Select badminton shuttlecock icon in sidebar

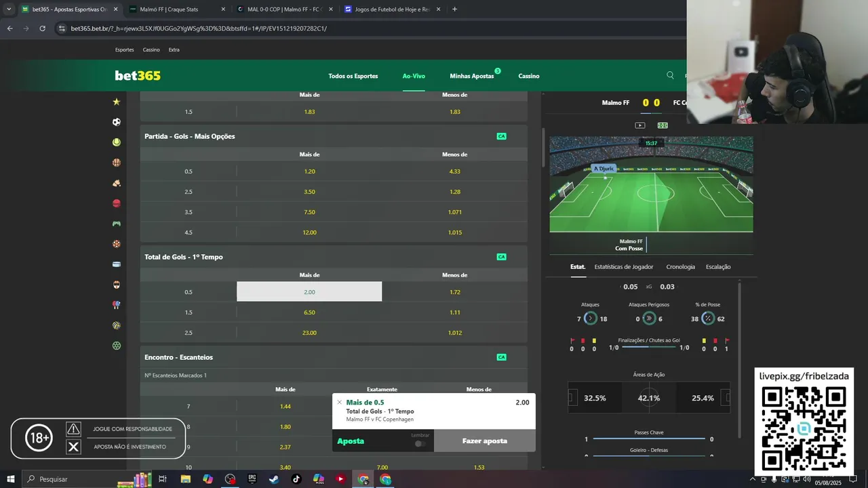[x=117, y=183]
